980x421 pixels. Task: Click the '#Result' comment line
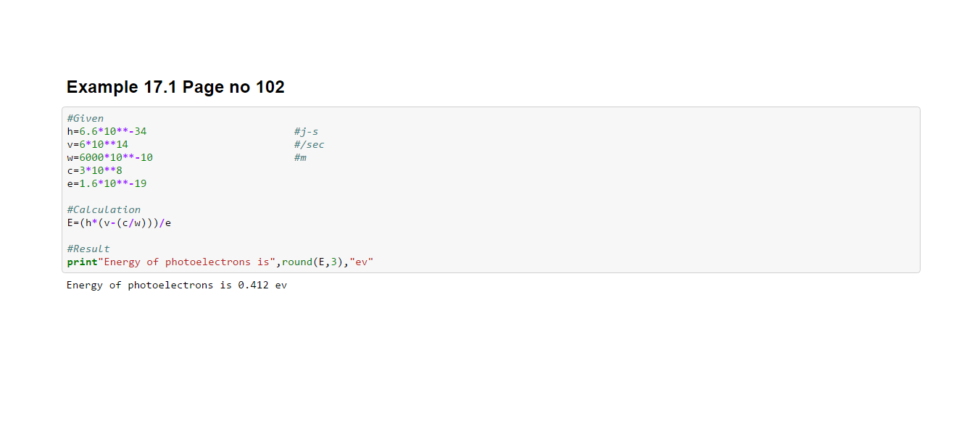point(88,249)
